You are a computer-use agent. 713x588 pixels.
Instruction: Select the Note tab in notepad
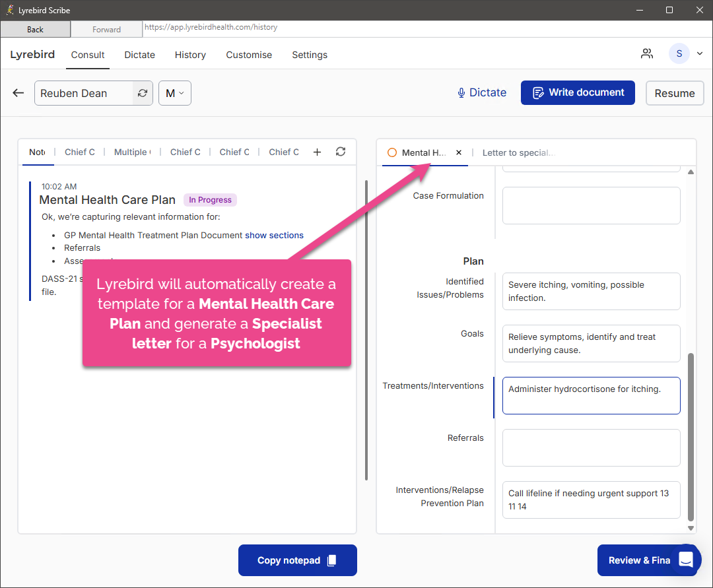37,152
